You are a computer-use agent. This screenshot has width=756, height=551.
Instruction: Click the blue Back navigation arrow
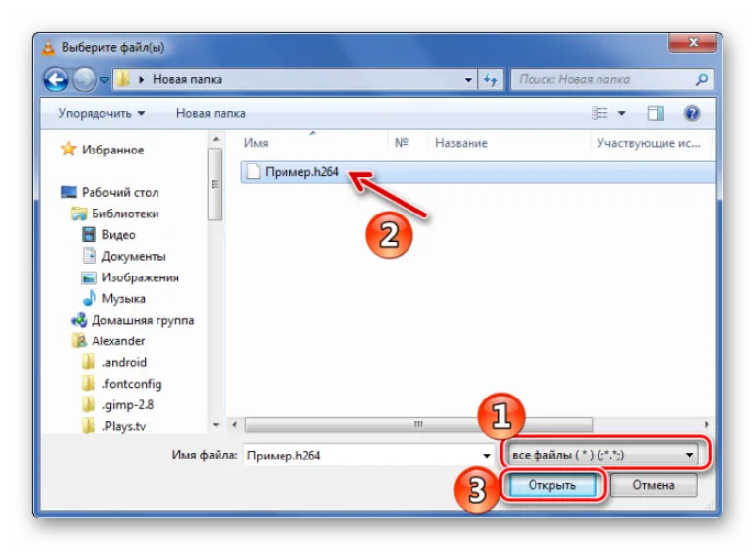[x=56, y=79]
